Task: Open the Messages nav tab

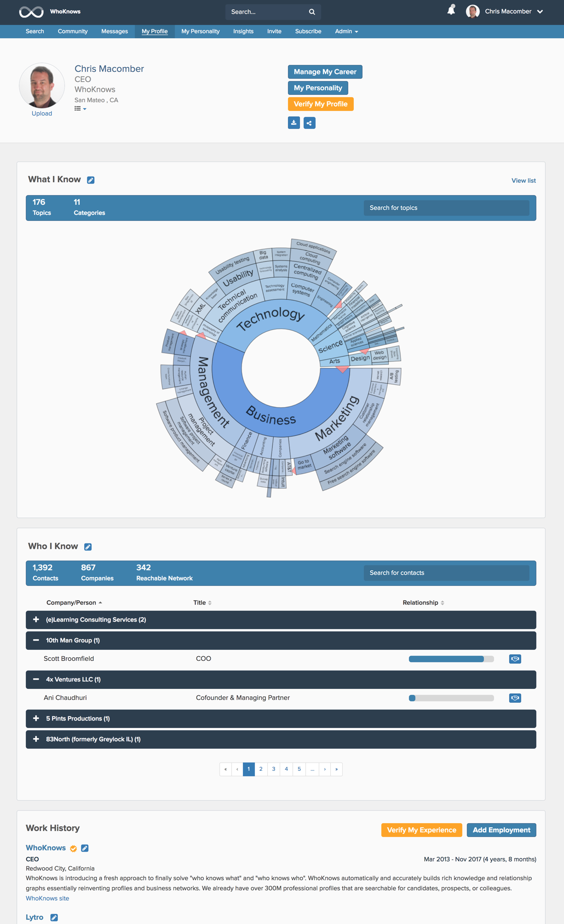Action: click(x=115, y=31)
